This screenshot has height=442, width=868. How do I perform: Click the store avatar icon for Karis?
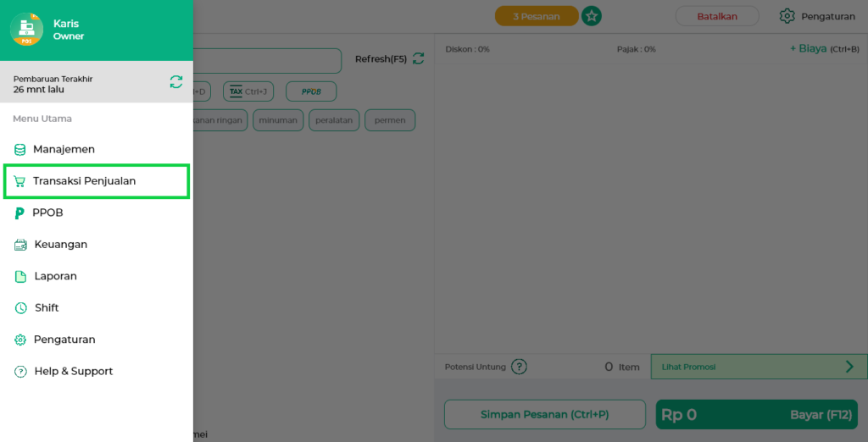[26, 30]
